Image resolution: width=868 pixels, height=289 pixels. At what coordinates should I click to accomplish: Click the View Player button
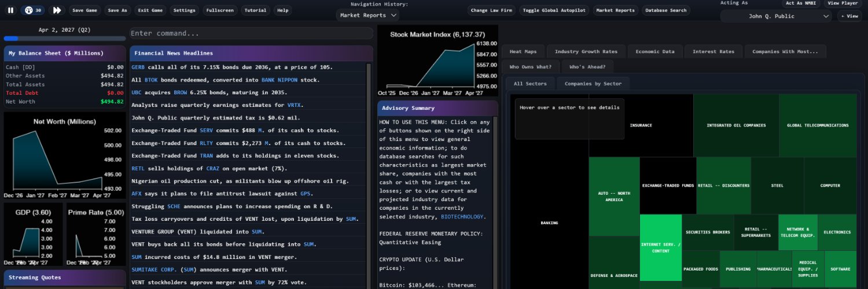pos(842,3)
